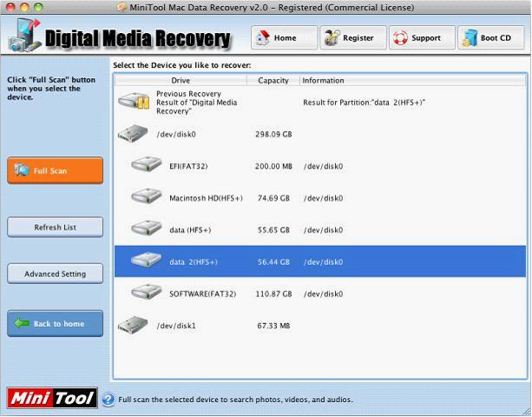This screenshot has height=417, width=532.
Task: Open the Register button
Action: tap(353, 37)
